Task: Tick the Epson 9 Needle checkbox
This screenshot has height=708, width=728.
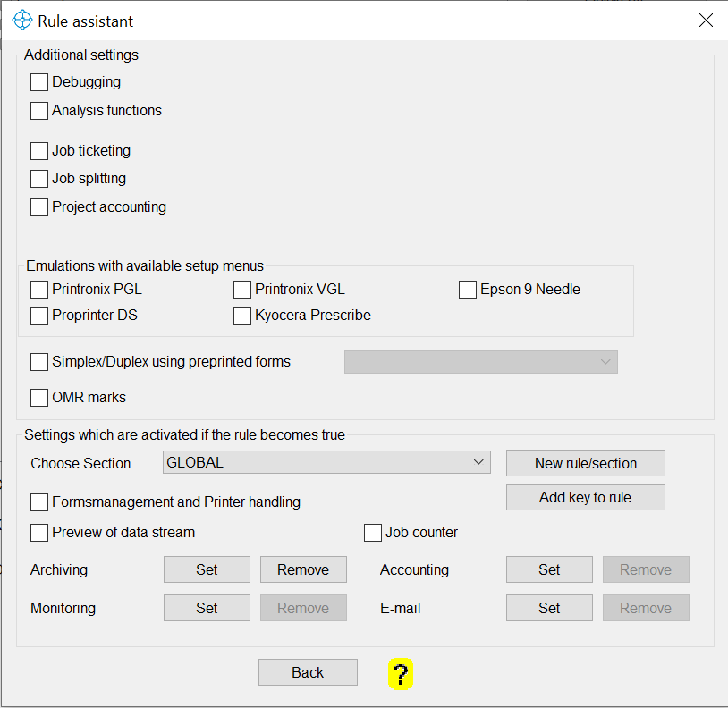Action: [x=468, y=290]
